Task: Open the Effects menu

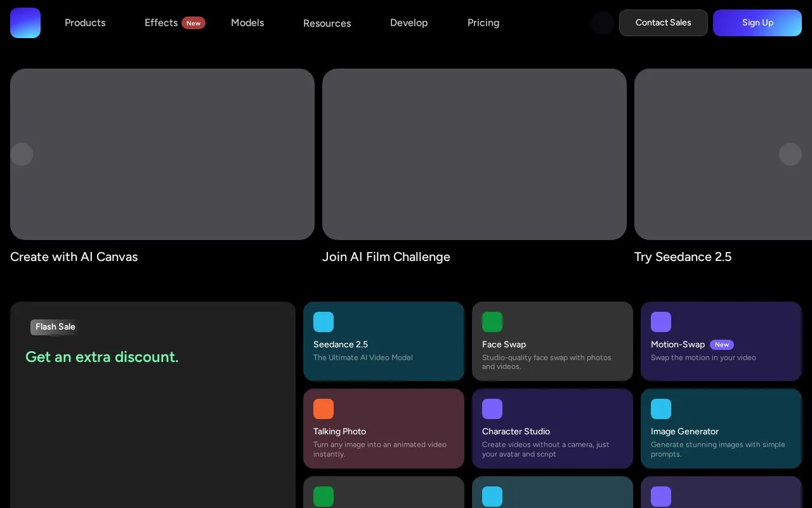Action: pyautogui.click(x=161, y=23)
